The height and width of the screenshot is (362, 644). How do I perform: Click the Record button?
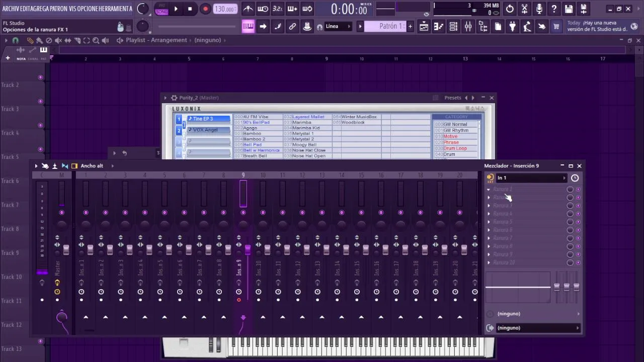(x=205, y=9)
